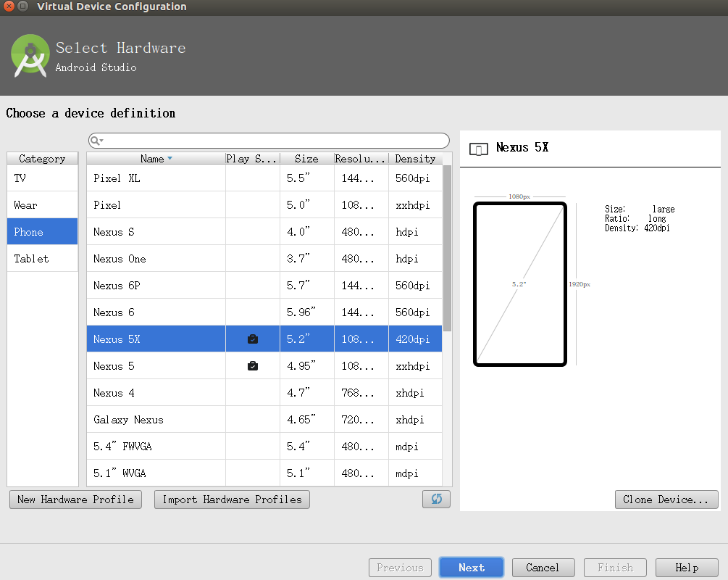Viewport: 728px width, 580px height.
Task: Click the search magnifier icon in filter box
Action: [x=96, y=141]
